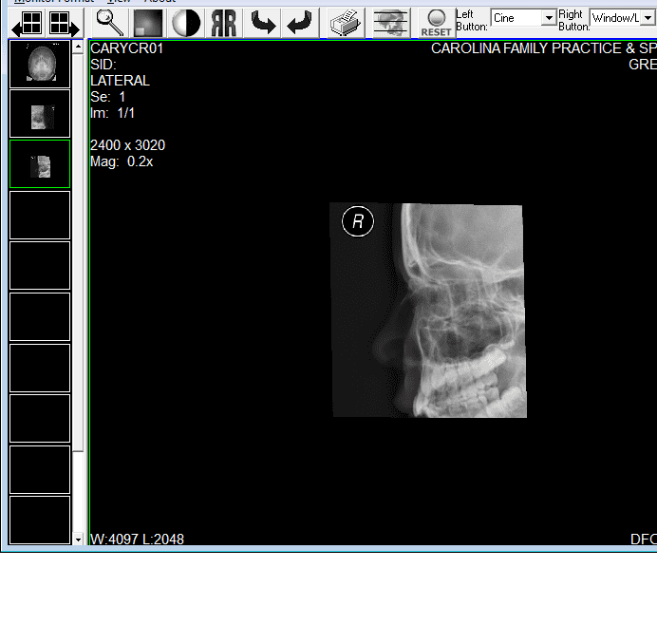The height and width of the screenshot is (644, 657).
Task: Click the left 2x2 grid layout arrow icon
Action: tap(28, 24)
